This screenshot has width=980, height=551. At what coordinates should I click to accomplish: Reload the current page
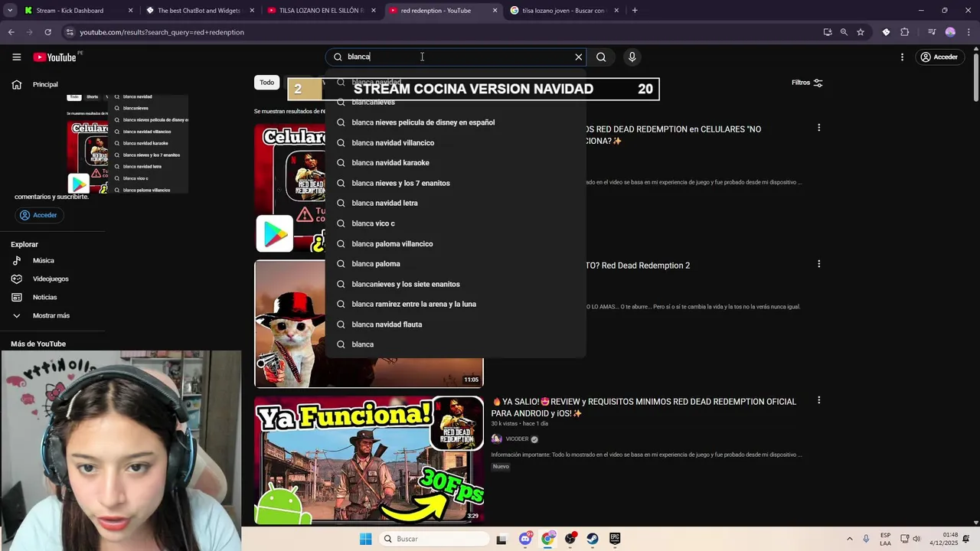tap(47, 32)
